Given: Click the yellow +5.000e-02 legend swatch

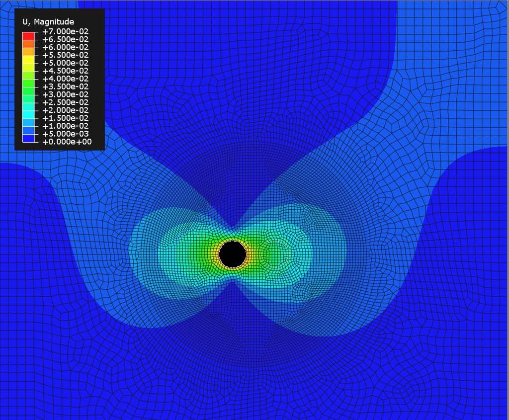Looking at the screenshot, I should point(28,60).
